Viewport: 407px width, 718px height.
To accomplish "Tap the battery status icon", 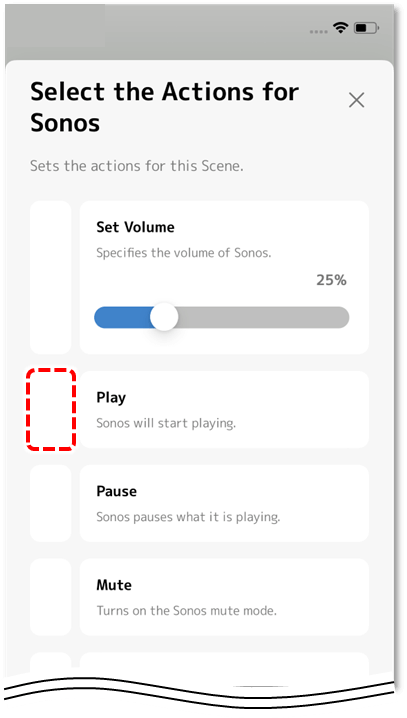I will point(366,28).
